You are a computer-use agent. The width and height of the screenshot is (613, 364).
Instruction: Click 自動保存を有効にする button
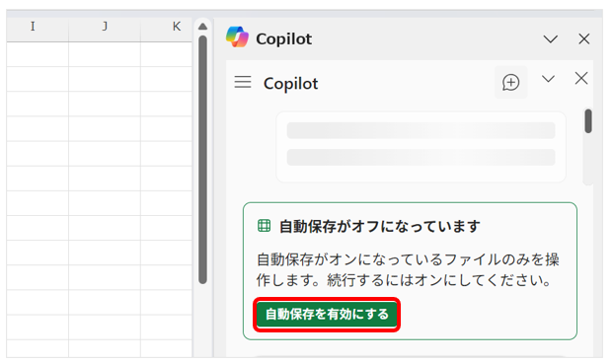coord(327,315)
